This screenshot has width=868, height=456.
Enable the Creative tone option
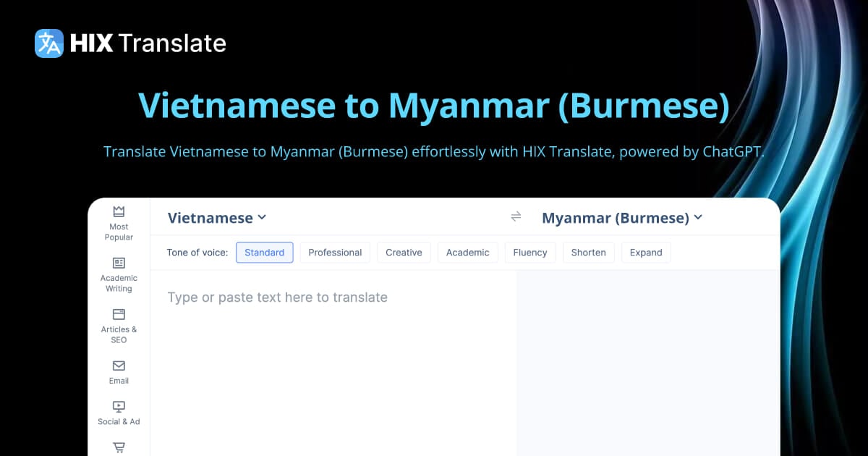click(x=404, y=252)
